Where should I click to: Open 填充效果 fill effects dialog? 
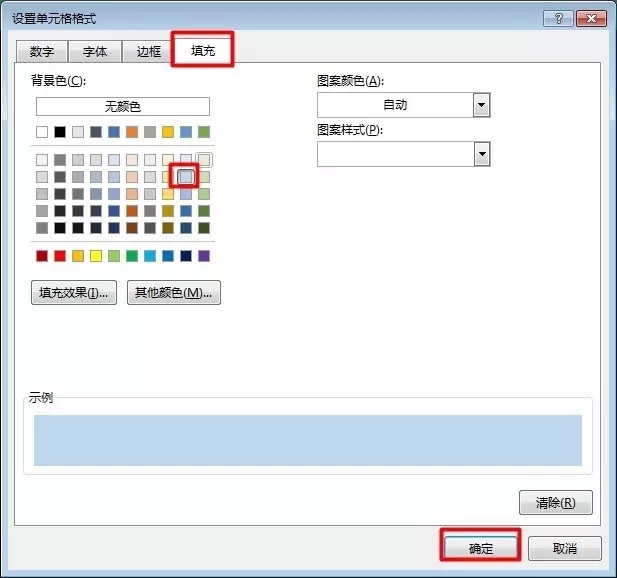[75, 293]
